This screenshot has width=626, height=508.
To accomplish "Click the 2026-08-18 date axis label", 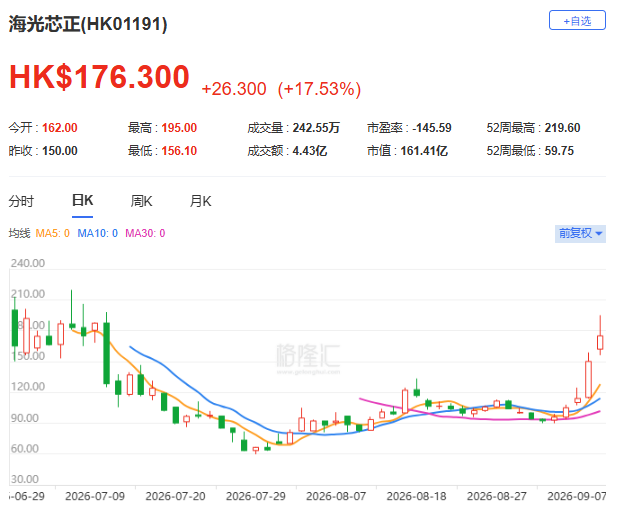I will click(x=416, y=496).
